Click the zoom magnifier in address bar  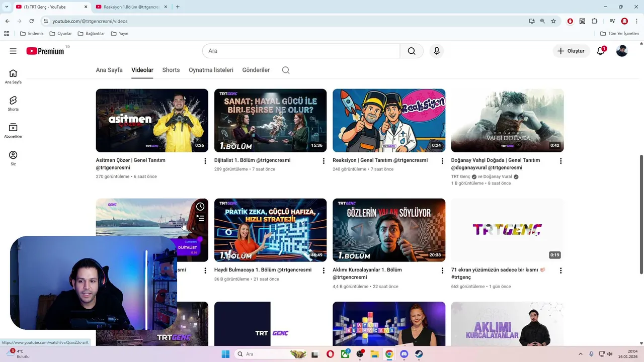point(542,21)
